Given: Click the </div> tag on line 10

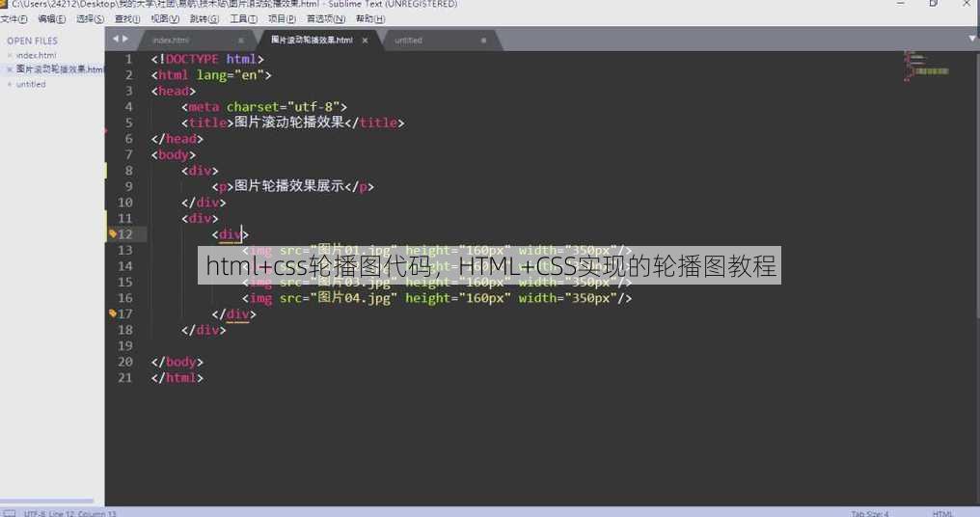Looking at the screenshot, I should [204, 203].
